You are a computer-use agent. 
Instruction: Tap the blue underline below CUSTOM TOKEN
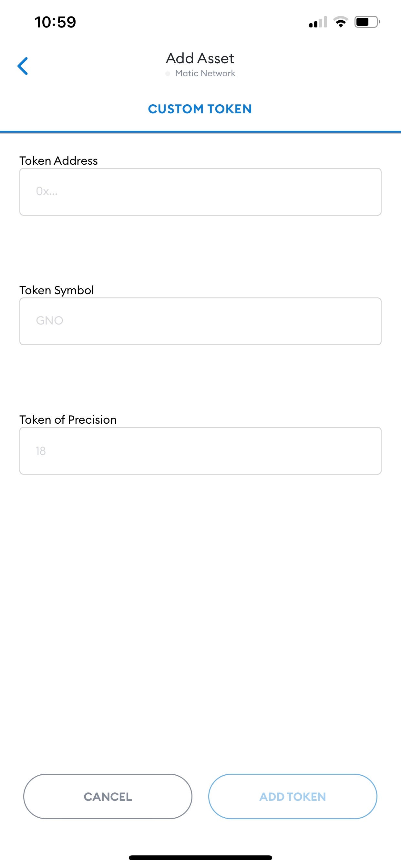point(200,132)
